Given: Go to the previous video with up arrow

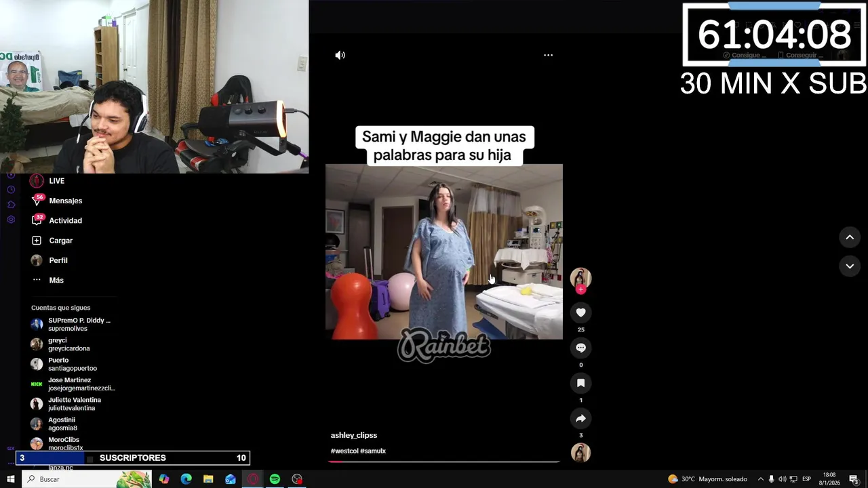Looking at the screenshot, I should coord(850,237).
